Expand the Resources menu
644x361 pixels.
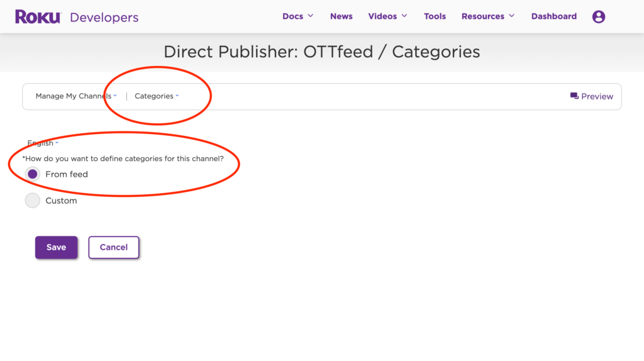(488, 16)
